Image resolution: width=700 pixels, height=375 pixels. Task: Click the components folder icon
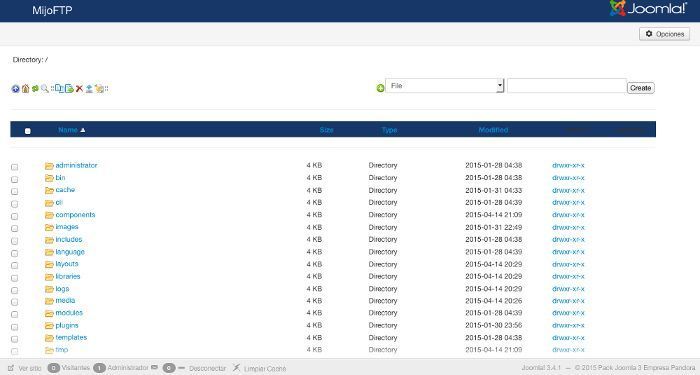click(49, 215)
